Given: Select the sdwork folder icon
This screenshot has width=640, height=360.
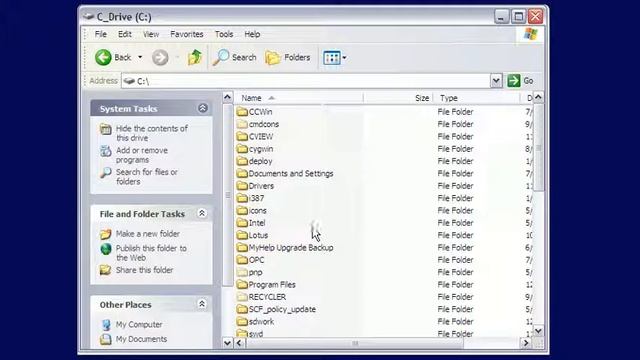Looking at the screenshot, I should coord(242,321).
